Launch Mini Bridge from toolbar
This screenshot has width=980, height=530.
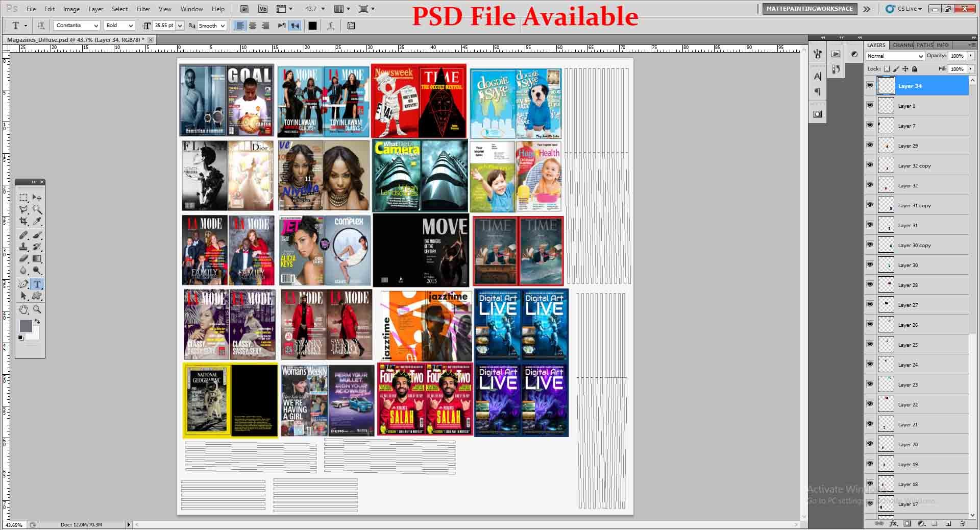click(x=262, y=9)
